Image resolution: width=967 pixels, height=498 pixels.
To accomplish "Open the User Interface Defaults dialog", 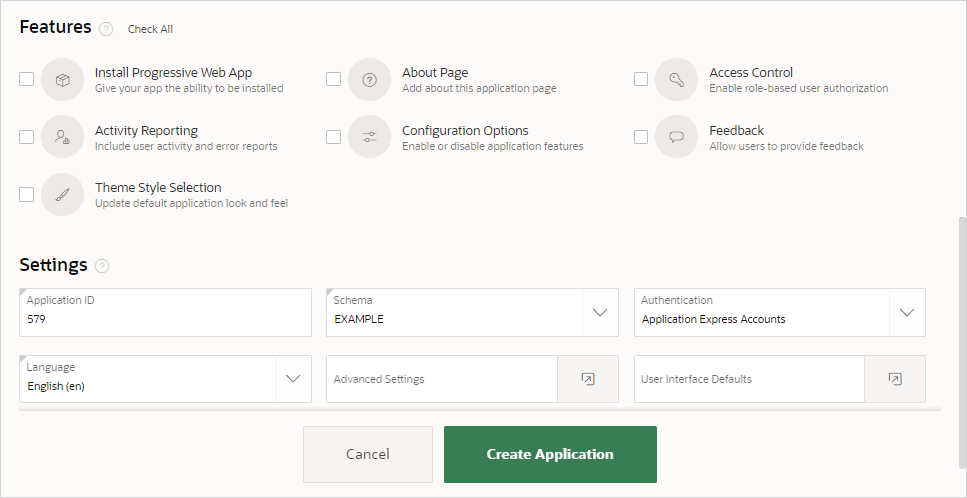I will click(x=895, y=379).
